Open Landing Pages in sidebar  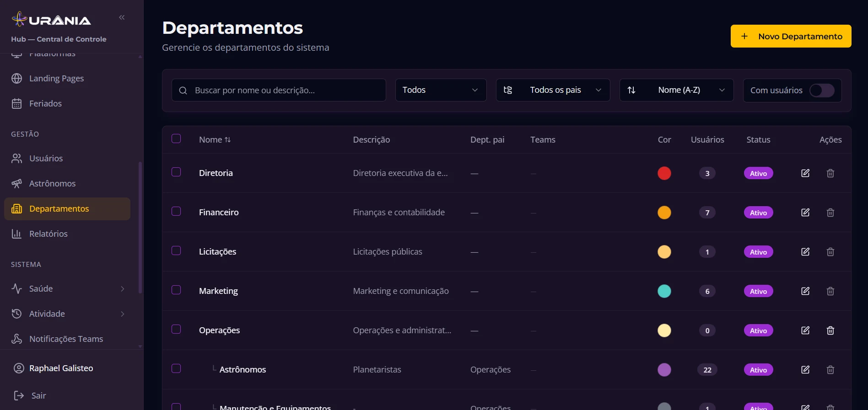(68, 78)
